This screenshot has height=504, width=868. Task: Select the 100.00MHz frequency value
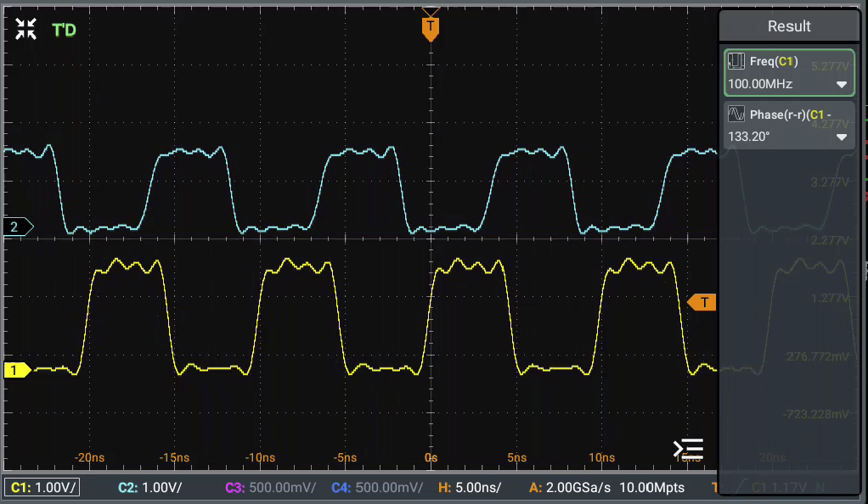760,85
